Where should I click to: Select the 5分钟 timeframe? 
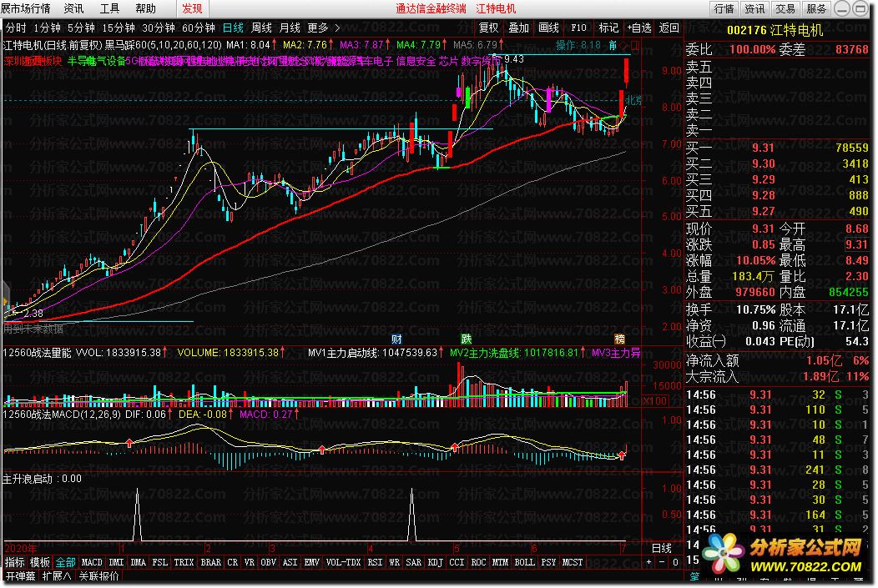(81, 28)
